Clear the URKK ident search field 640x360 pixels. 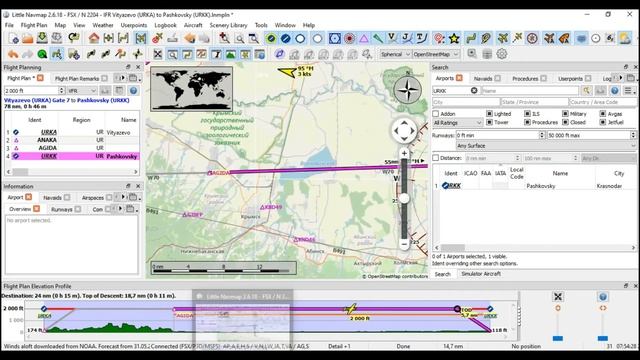tap(474, 91)
